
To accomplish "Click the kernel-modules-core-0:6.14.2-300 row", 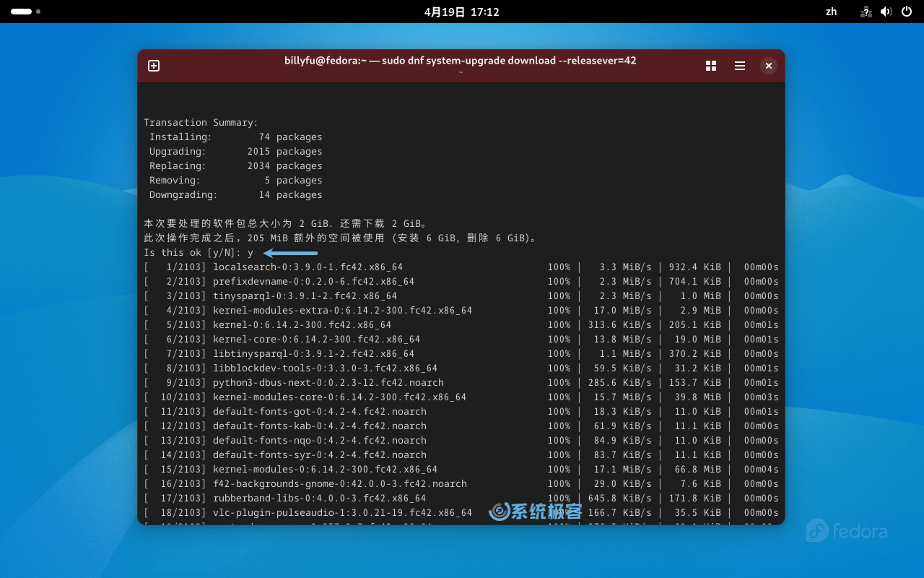I will (x=461, y=397).
